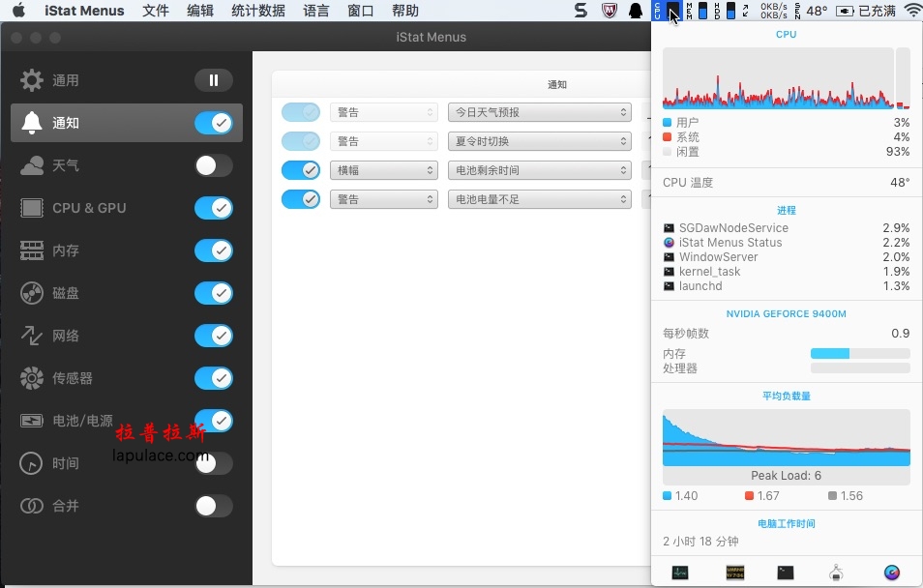
Task: Open Activity Monitor from the CPU panel footer
Action: tap(680, 573)
